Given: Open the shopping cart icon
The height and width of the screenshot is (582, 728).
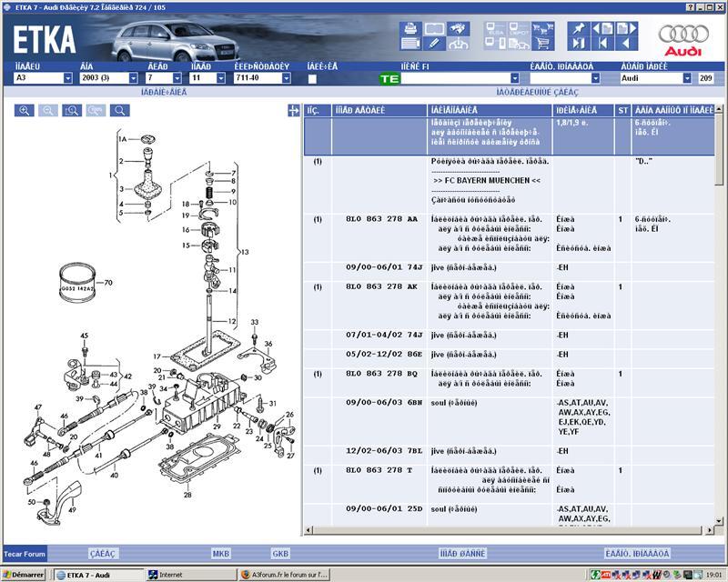Looking at the screenshot, I should [x=542, y=44].
